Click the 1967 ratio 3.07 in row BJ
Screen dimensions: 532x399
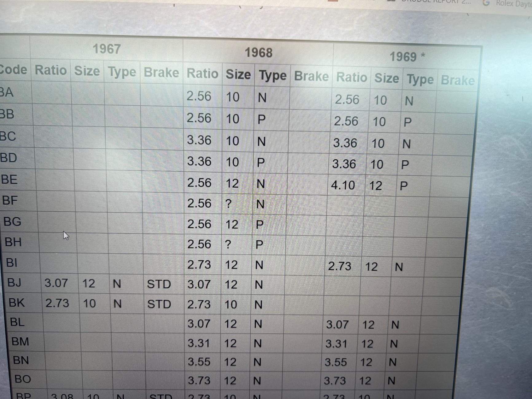coord(56,283)
